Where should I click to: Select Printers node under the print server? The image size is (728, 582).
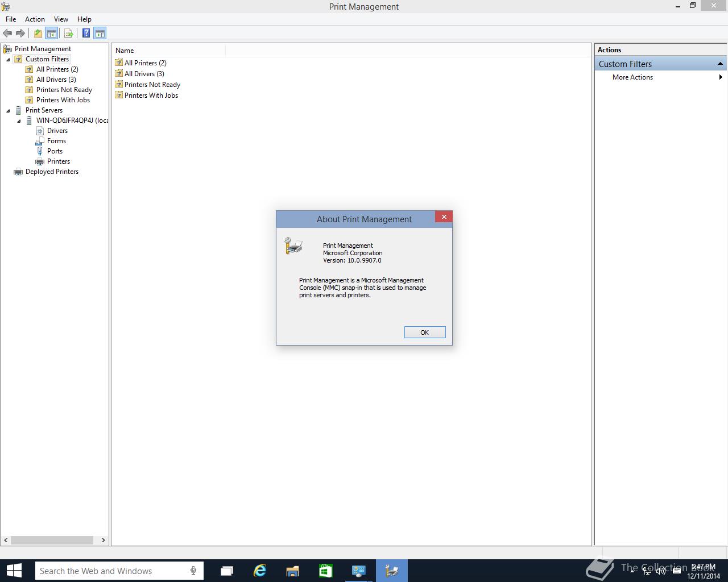pos(59,161)
